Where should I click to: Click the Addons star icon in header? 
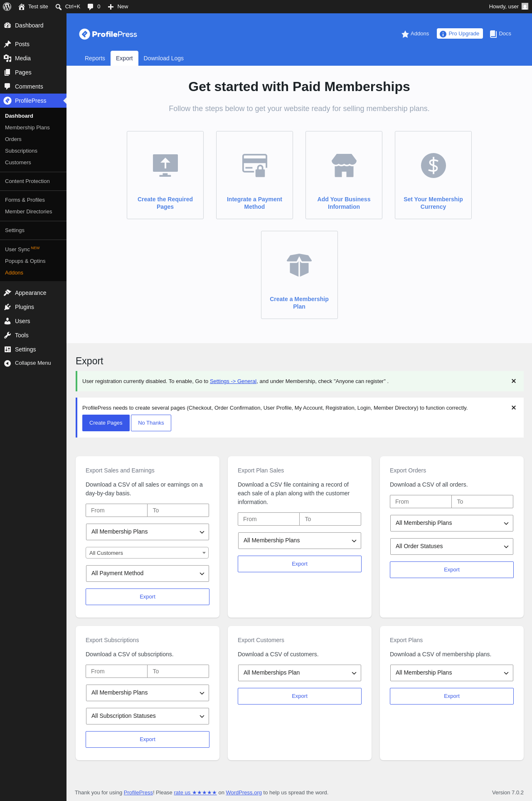pyautogui.click(x=405, y=34)
